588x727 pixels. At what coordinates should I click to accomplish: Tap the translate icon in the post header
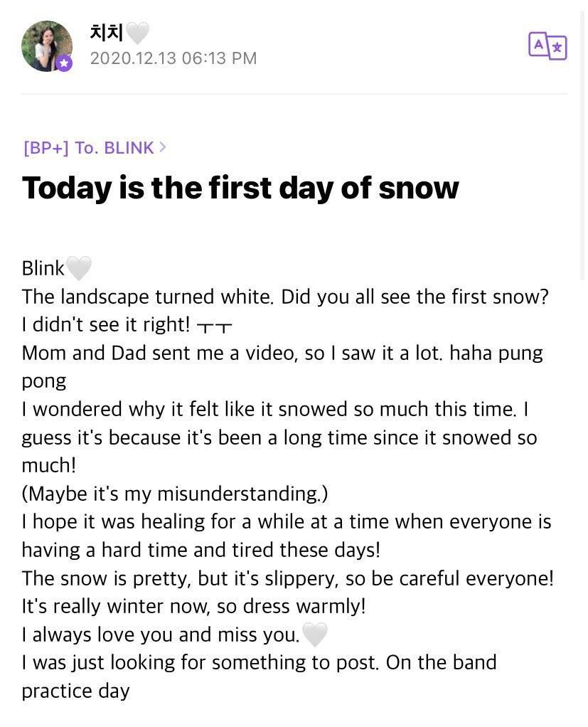(547, 46)
